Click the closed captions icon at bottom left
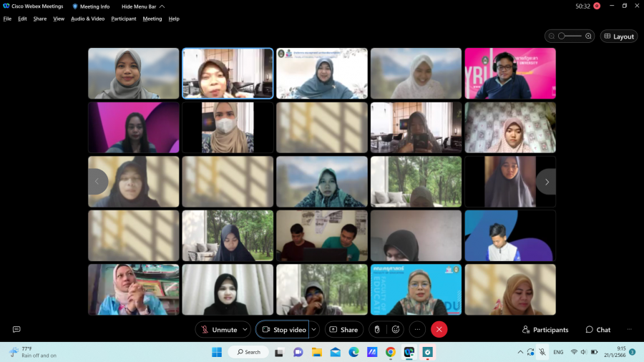Screen dimensions: 644x362 pyautogui.click(x=16, y=330)
